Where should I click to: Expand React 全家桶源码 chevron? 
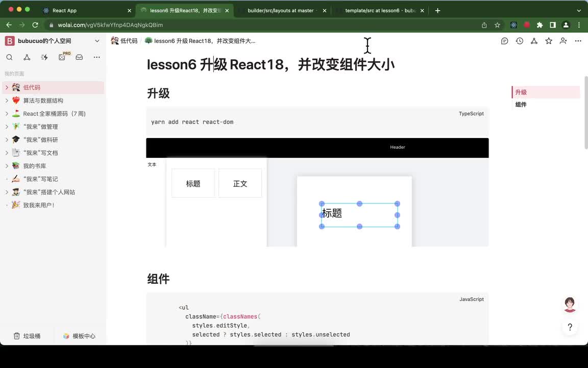[7, 113]
